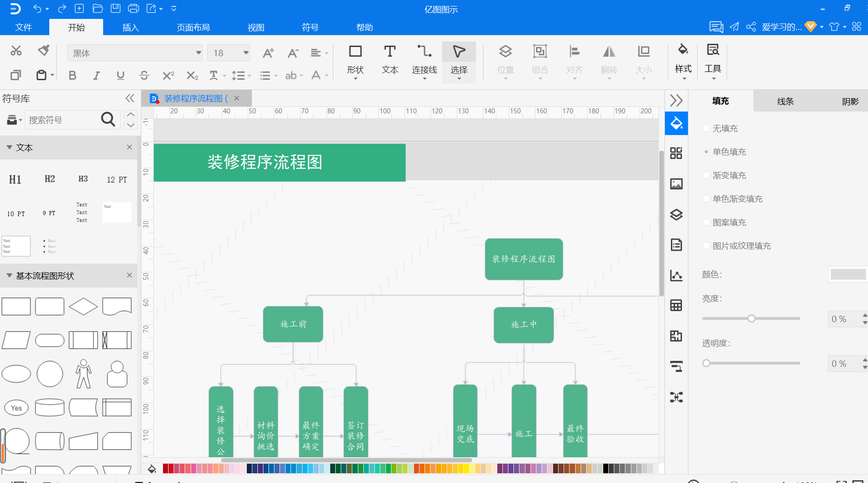
Task: Switch to the 线条 properties tab
Action: point(785,101)
